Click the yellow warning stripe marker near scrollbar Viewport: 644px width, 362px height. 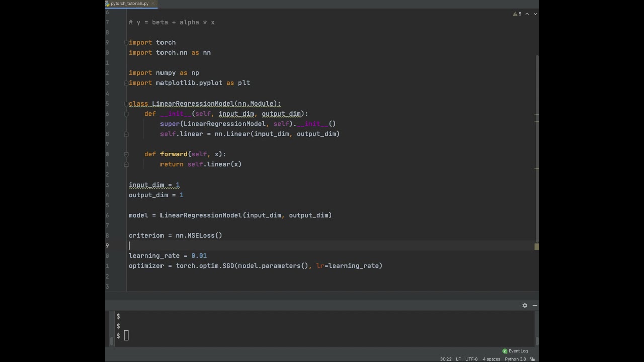click(x=537, y=247)
